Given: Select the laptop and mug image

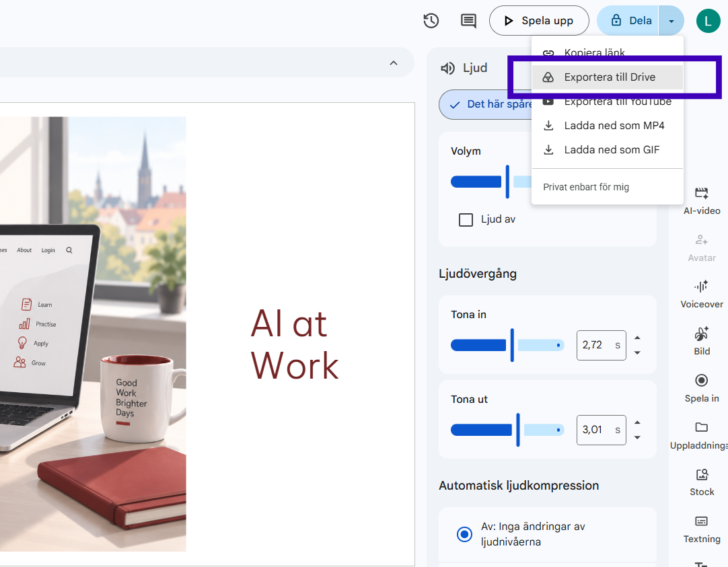Looking at the screenshot, I should 93,334.
